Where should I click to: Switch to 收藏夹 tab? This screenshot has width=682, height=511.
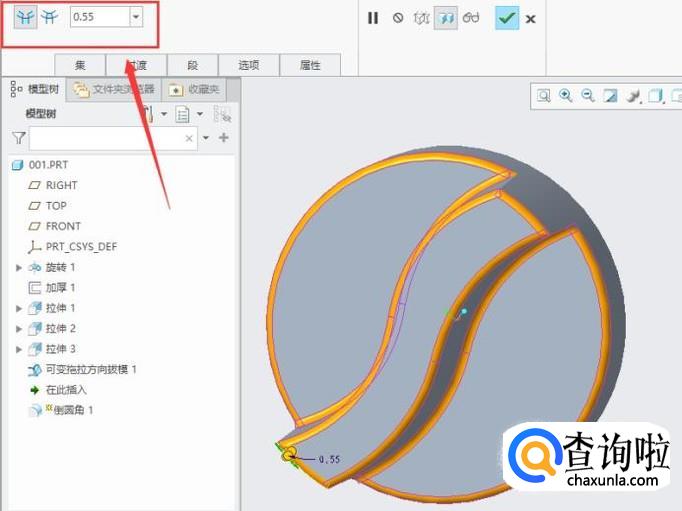194,90
